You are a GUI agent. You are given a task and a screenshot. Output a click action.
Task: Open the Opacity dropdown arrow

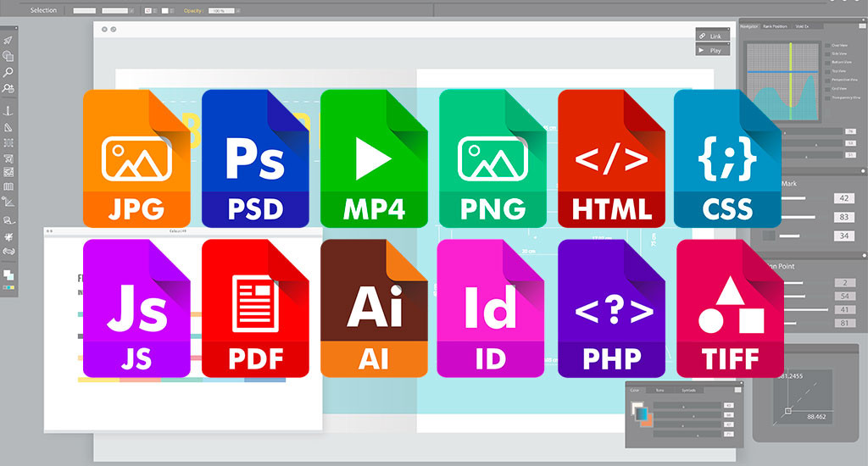tap(238, 10)
